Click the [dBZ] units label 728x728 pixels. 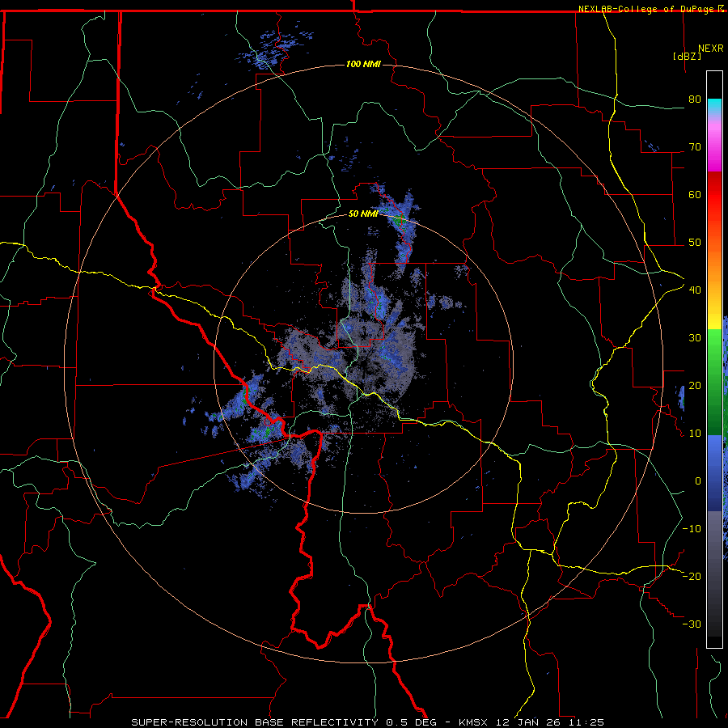[687, 57]
